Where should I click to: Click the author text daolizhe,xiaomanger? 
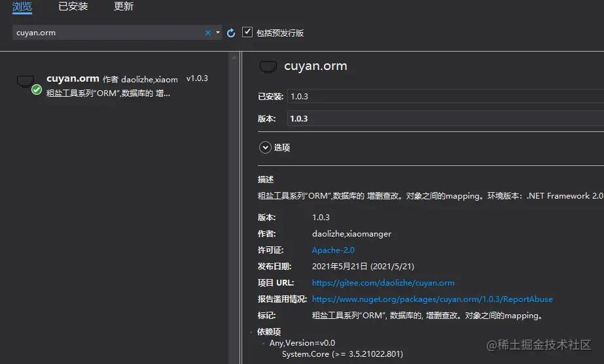[351, 234]
